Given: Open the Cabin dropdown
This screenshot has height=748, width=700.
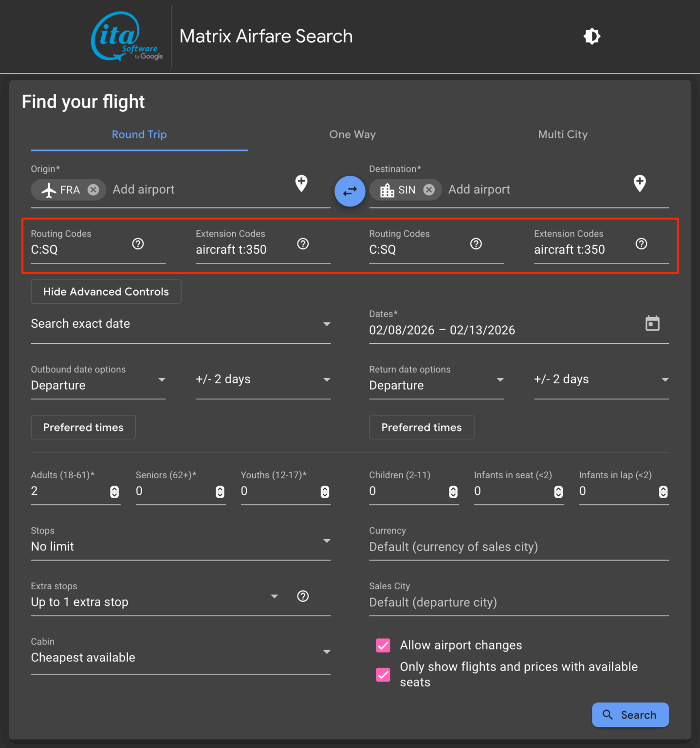Looking at the screenshot, I should pos(180,657).
